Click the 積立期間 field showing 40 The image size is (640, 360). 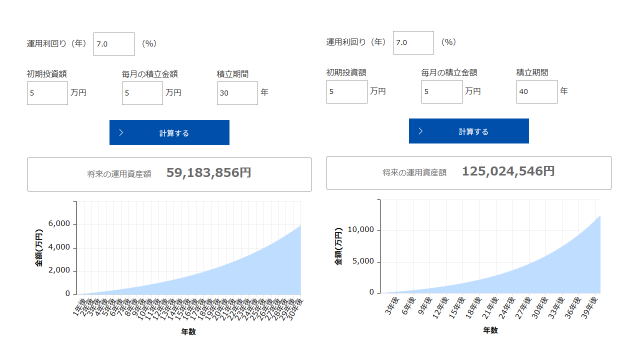537,91
